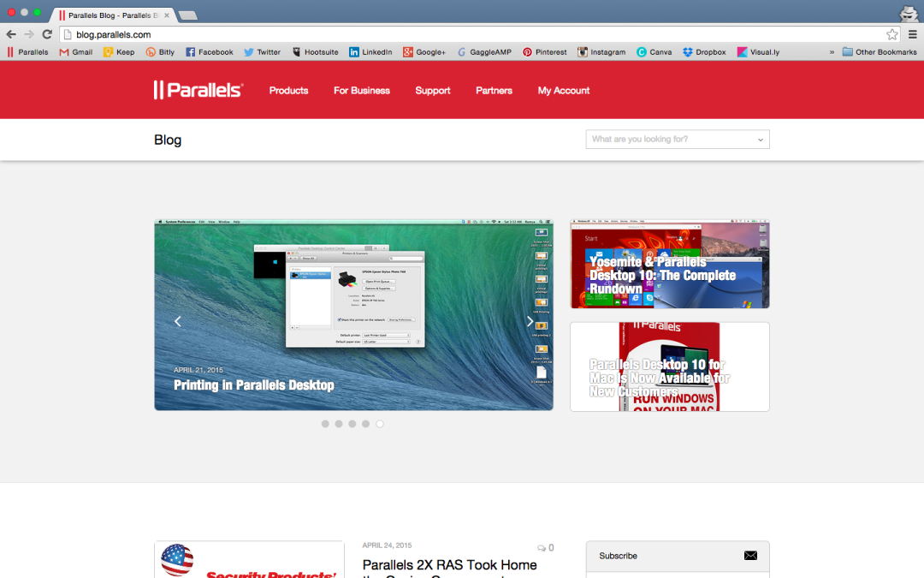Select the second carousel dot
This screenshot has height=578, width=924.
(x=339, y=424)
